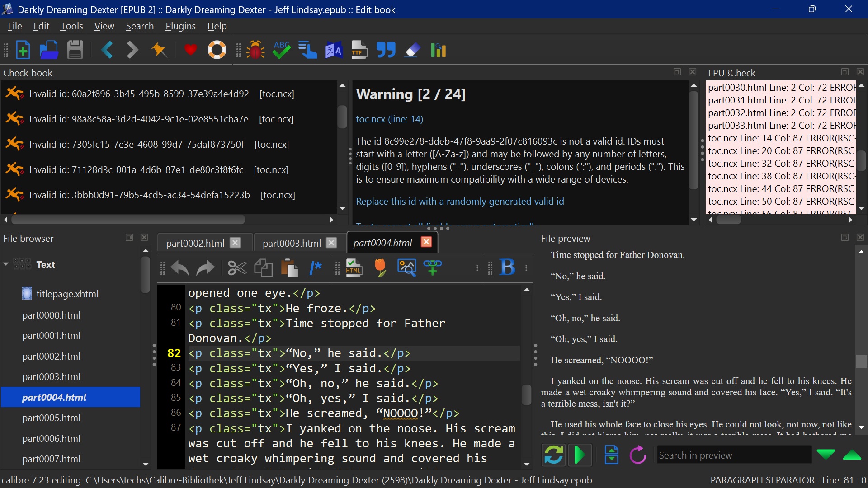Float the Check book panel
Image resolution: width=868 pixels, height=488 pixels.
[x=677, y=72]
